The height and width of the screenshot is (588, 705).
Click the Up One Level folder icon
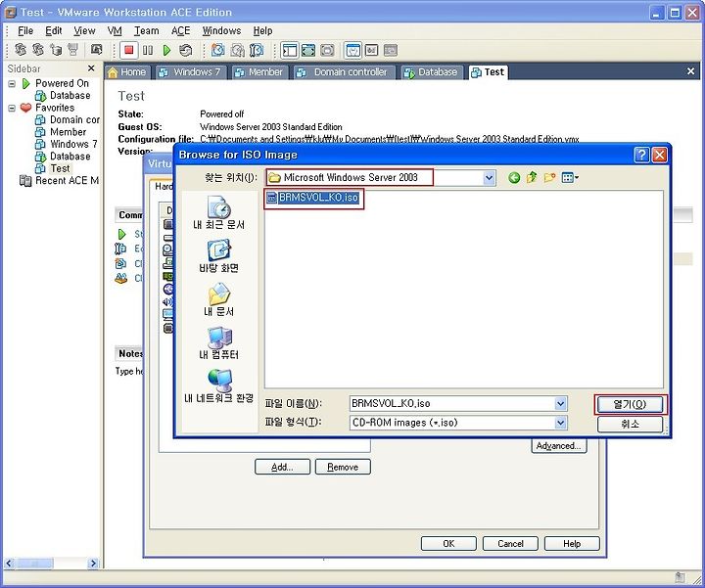tap(532, 178)
